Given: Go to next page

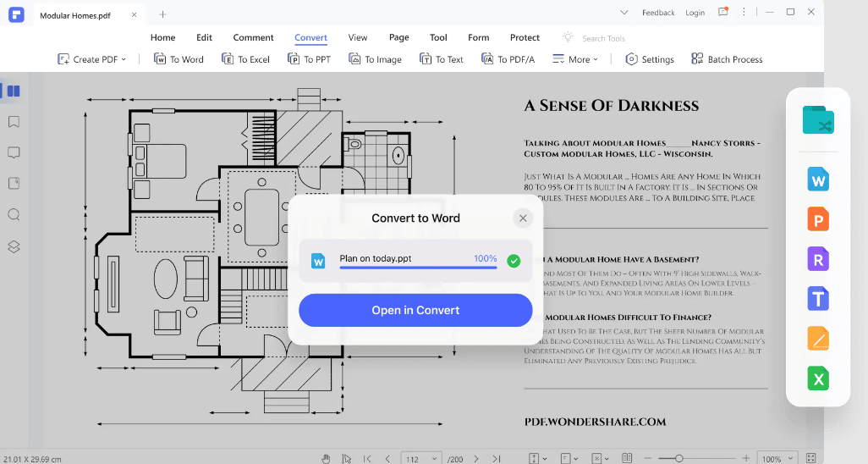Looking at the screenshot, I should pos(476,458).
